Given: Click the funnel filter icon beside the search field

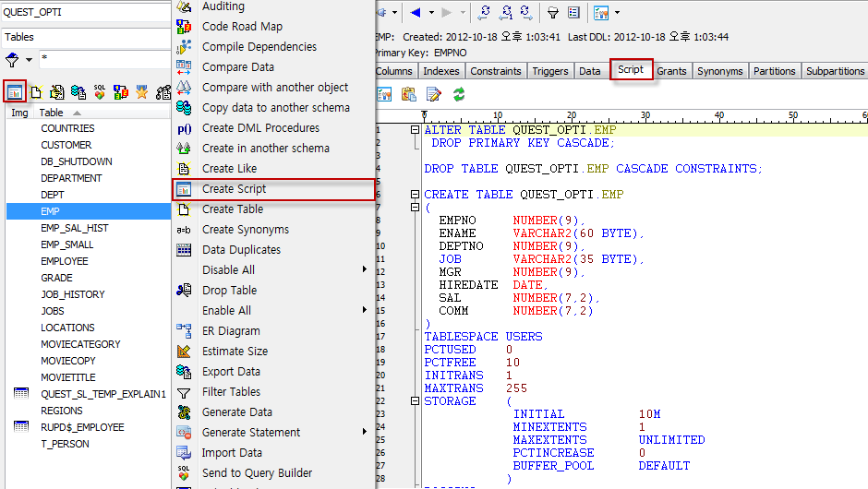Looking at the screenshot, I should 12,60.
